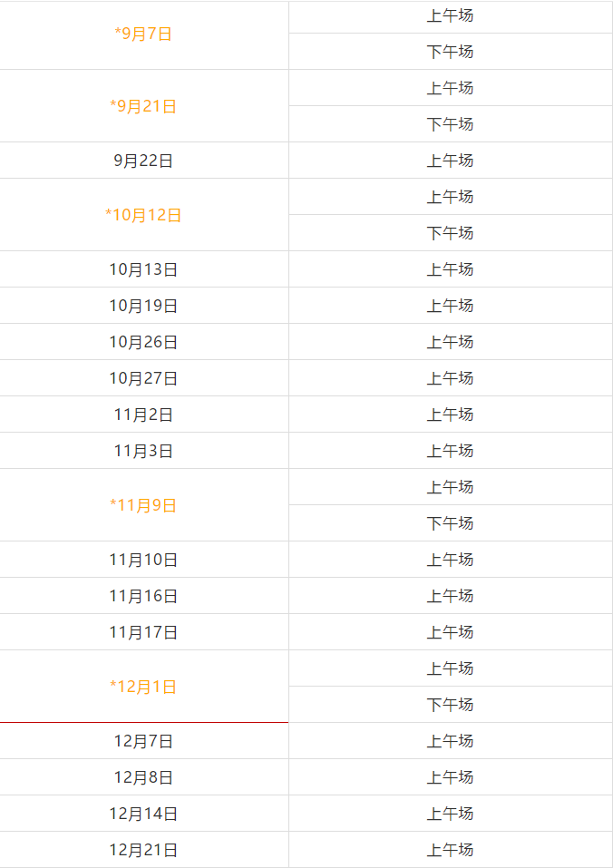The width and height of the screenshot is (613, 868).
Task: Click 上午场 for September 7
Action: (450, 15)
